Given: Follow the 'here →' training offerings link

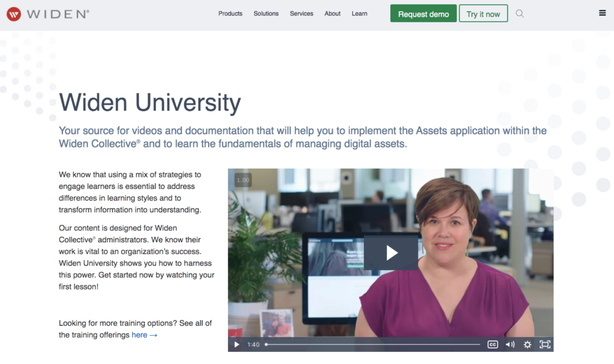Looking at the screenshot, I should [145, 335].
